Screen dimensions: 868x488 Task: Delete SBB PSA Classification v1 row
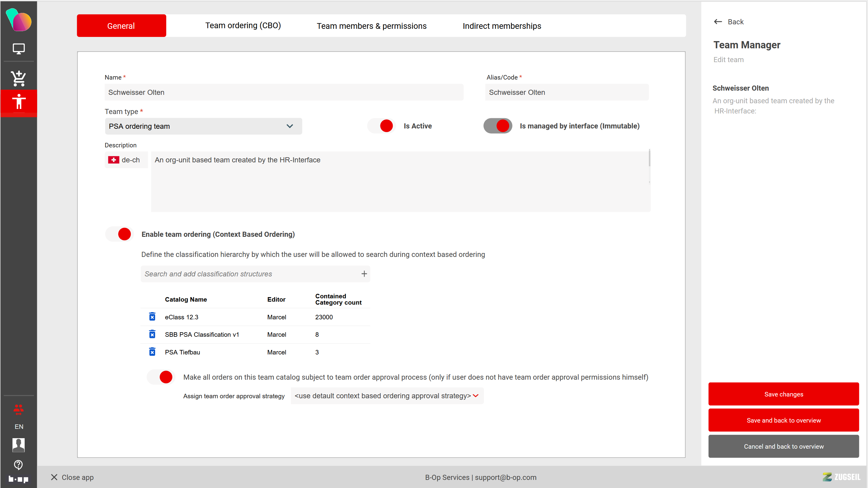[152, 334]
